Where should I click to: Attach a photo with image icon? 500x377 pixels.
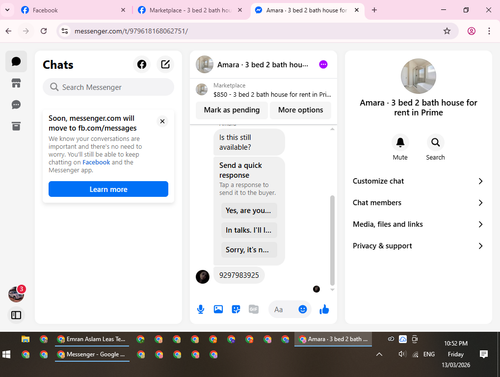[x=218, y=309]
